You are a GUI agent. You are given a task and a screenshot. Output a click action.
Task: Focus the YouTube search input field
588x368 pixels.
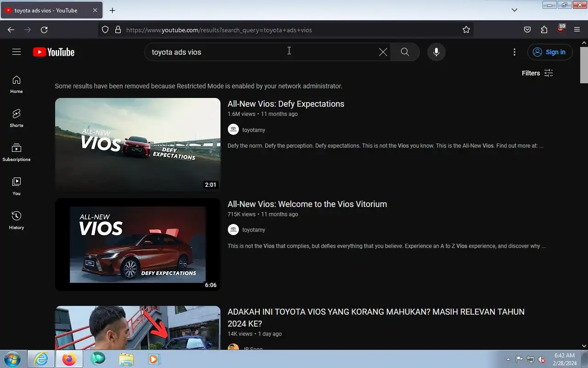click(x=262, y=52)
